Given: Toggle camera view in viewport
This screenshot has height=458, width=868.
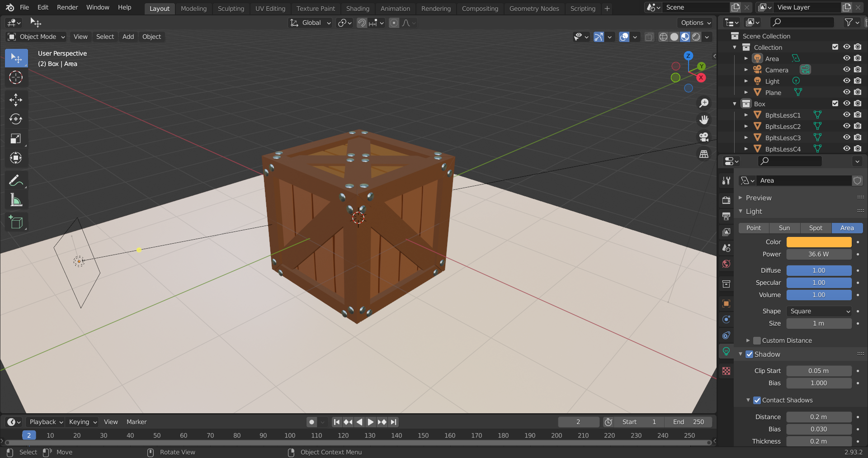Looking at the screenshot, I should point(704,137).
